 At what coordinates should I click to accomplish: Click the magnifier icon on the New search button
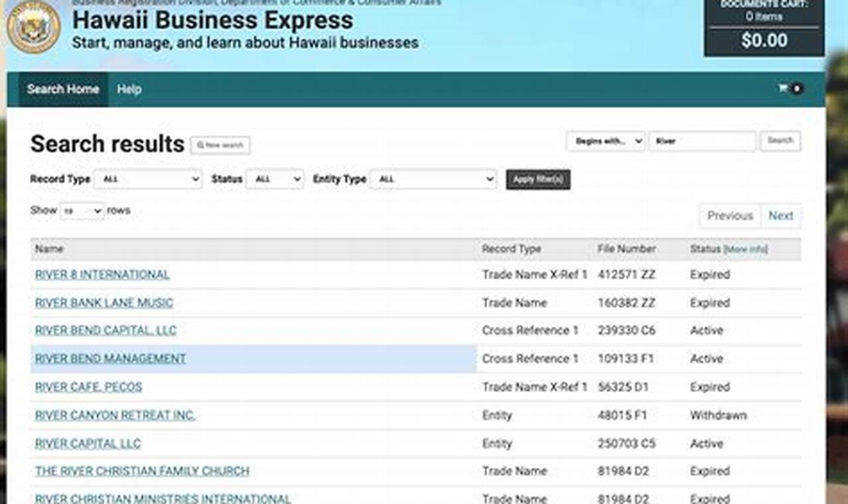200,145
